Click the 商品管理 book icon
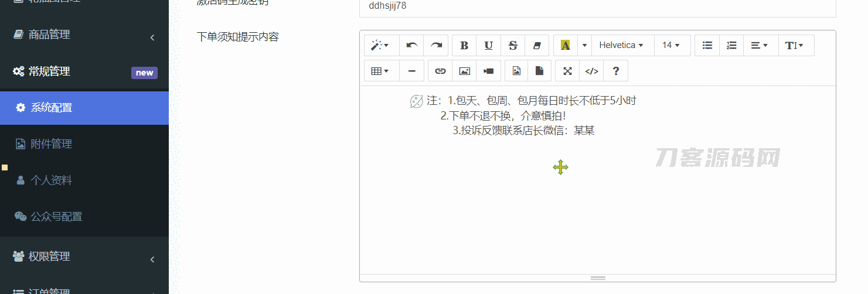Image resolution: width=868 pixels, height=294 pixels. [x=18, y=35]
